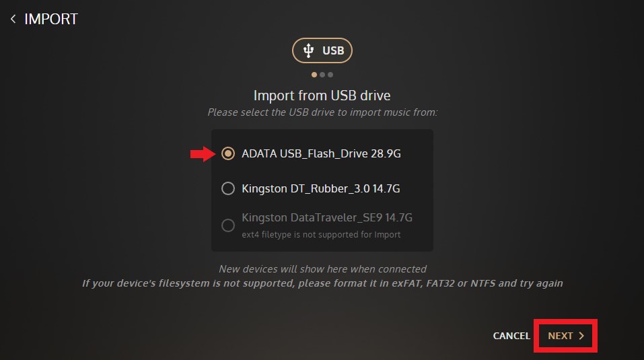The image size is (644, 360).
Task: Click the ext4 not supported message
Action: click(x=321, y=234)
